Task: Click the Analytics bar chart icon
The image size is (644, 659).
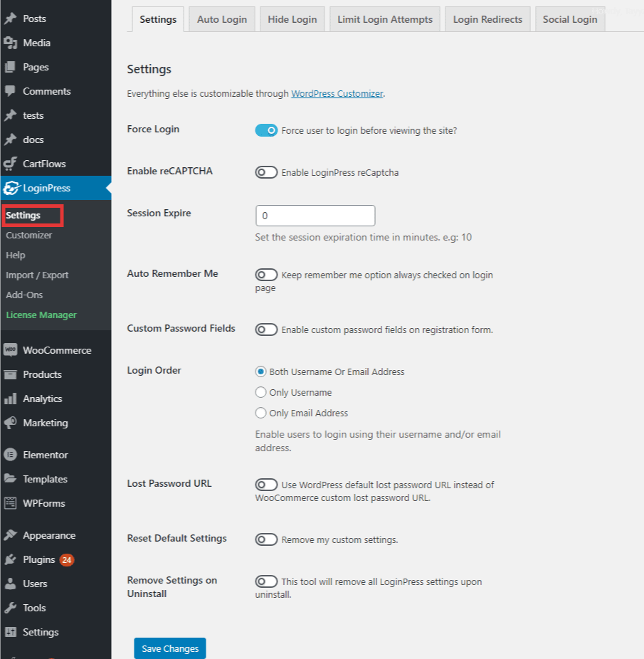Action: coord(10,399)
